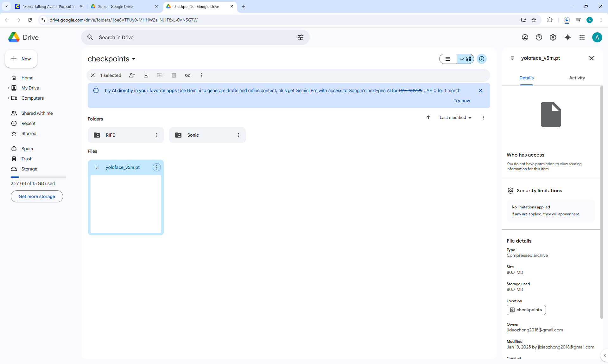Screen dimensions: 608x364
Task: Switch to the Activity tab
Action: (577, 78)
